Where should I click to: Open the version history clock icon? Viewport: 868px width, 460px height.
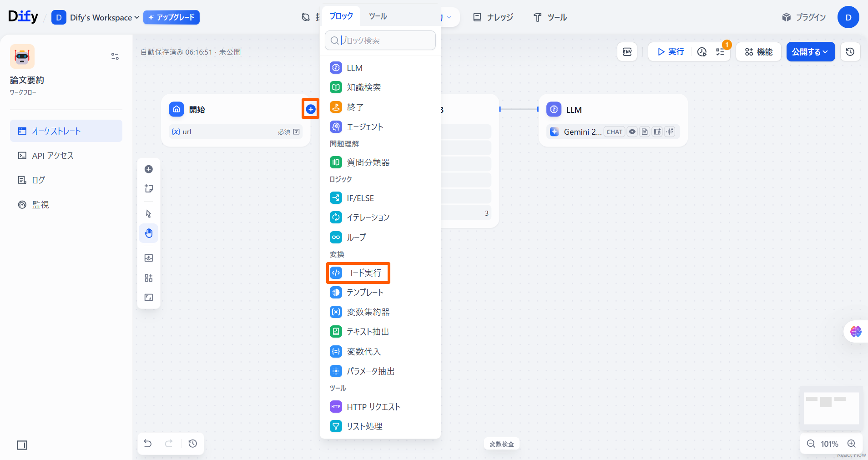coord(850,52)
